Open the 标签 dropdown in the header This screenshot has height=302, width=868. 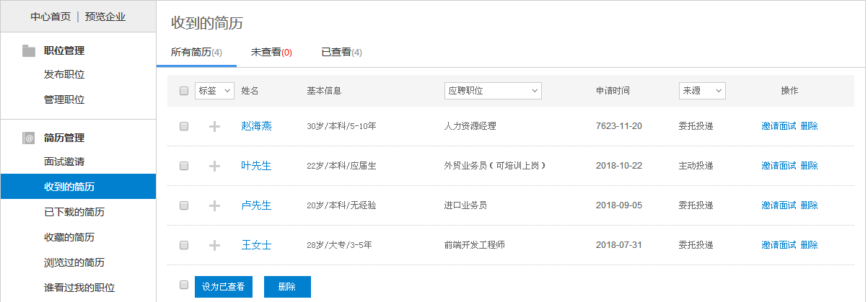214,91
